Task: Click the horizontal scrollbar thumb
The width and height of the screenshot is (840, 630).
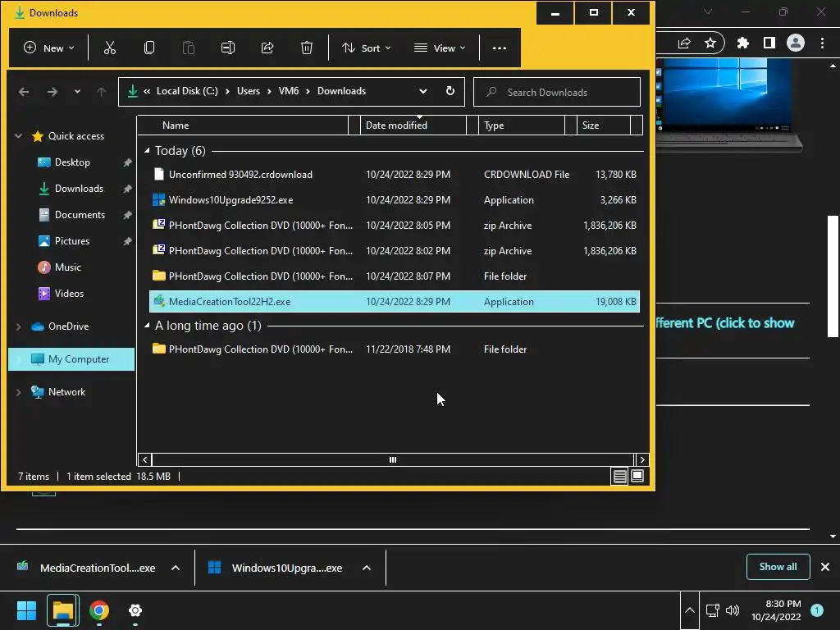Action: (x=393, y=459)
